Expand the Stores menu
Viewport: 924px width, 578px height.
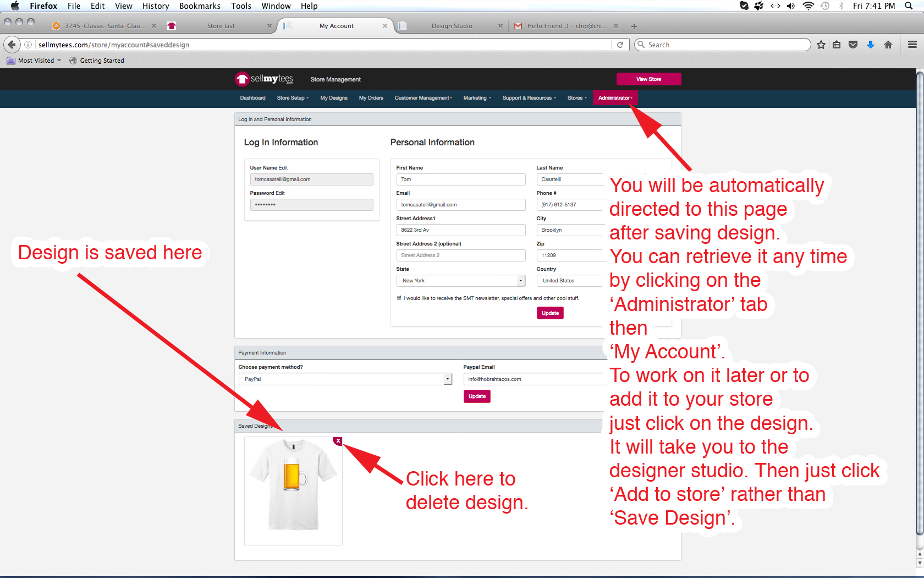click(577, 98)
